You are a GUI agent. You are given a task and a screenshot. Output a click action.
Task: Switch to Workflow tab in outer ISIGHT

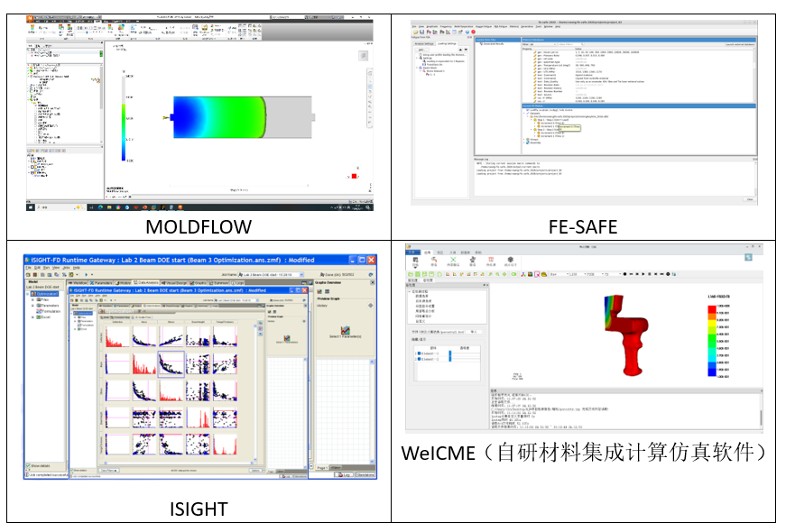click(77, 283)
